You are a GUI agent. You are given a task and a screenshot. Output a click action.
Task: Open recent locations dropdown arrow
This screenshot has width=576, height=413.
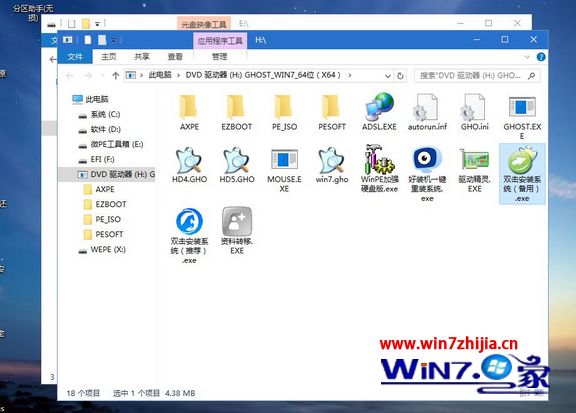102,76
